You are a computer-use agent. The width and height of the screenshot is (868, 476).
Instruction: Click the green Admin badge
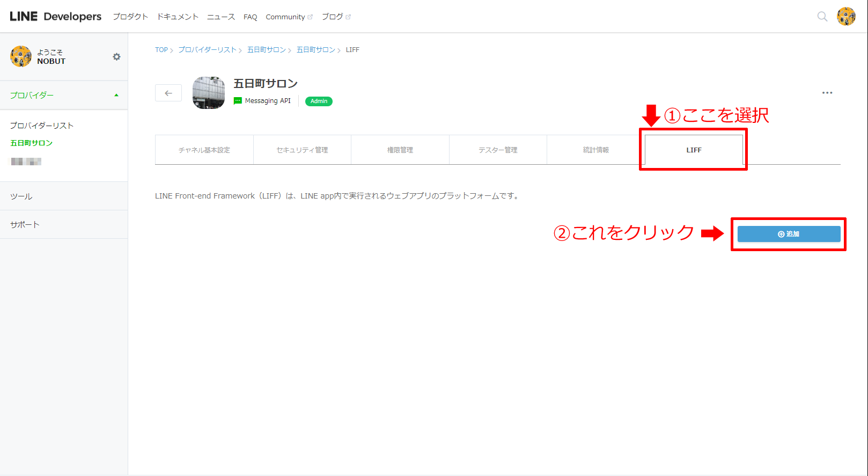click(x=319, y=101)
